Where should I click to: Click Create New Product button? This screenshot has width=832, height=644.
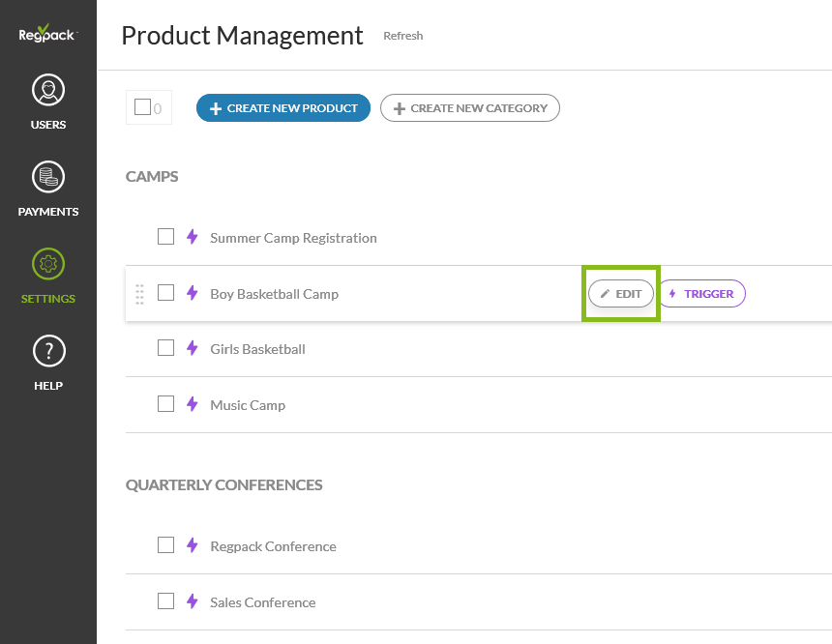tap(283, 108)
